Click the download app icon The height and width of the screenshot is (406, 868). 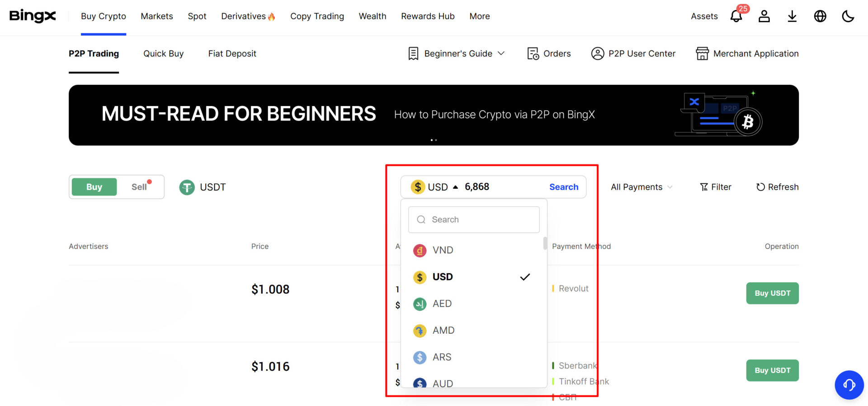(792, 16)
